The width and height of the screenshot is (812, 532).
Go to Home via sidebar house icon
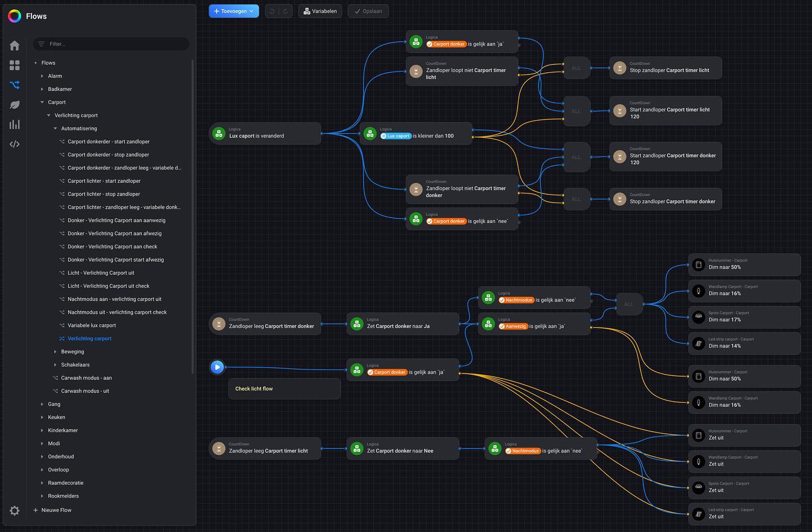(15, 46)
